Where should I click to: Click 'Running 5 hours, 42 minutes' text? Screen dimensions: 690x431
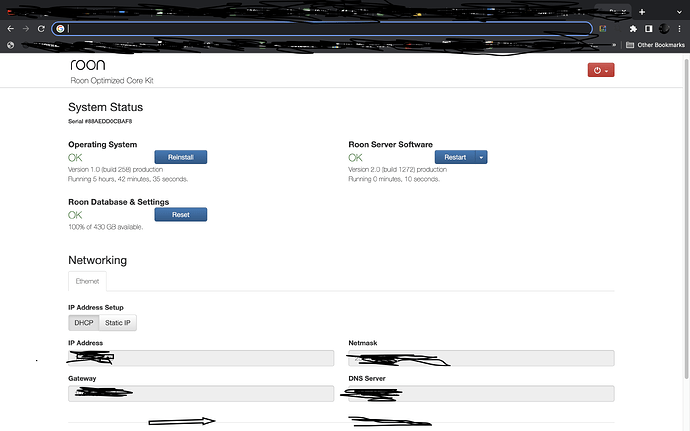pyautogui.click(x=128, y=179)
